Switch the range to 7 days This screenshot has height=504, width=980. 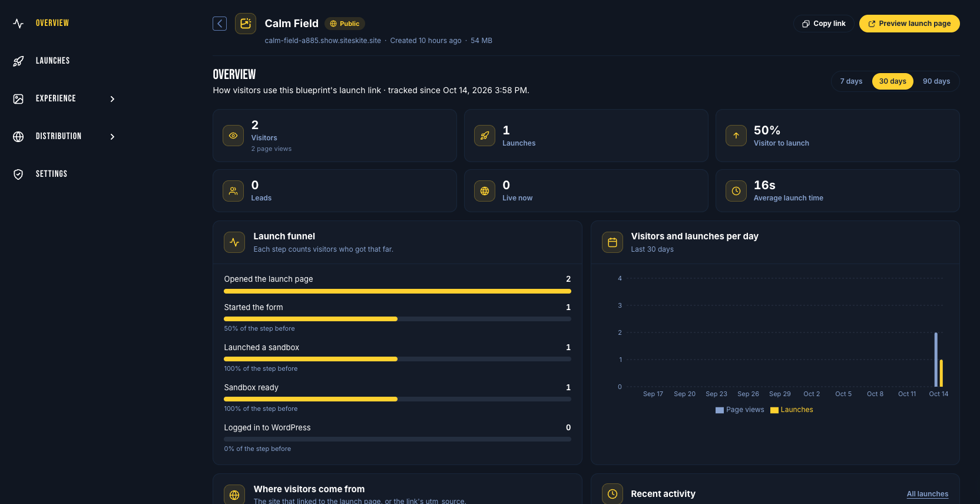[851, 81]
